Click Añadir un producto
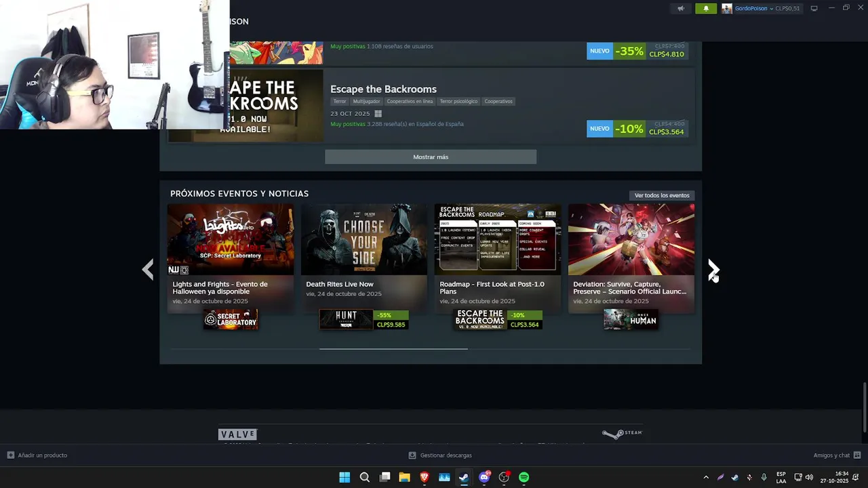Screen dimensions: 868x488 37,455
